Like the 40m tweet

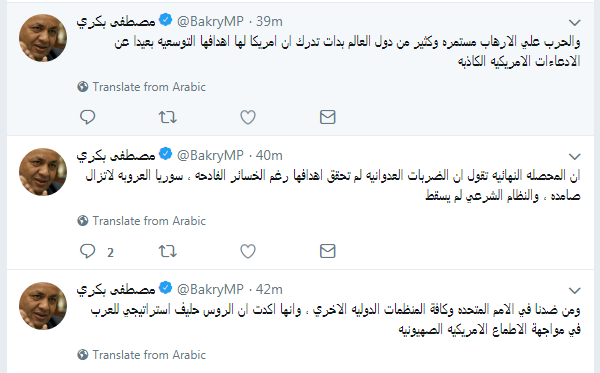[248, 251]
